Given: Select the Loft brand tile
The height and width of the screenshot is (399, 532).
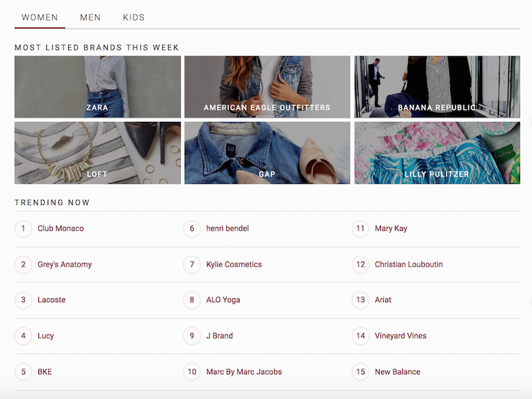Looking at the screenshot, I should click(x=98, y=153).
